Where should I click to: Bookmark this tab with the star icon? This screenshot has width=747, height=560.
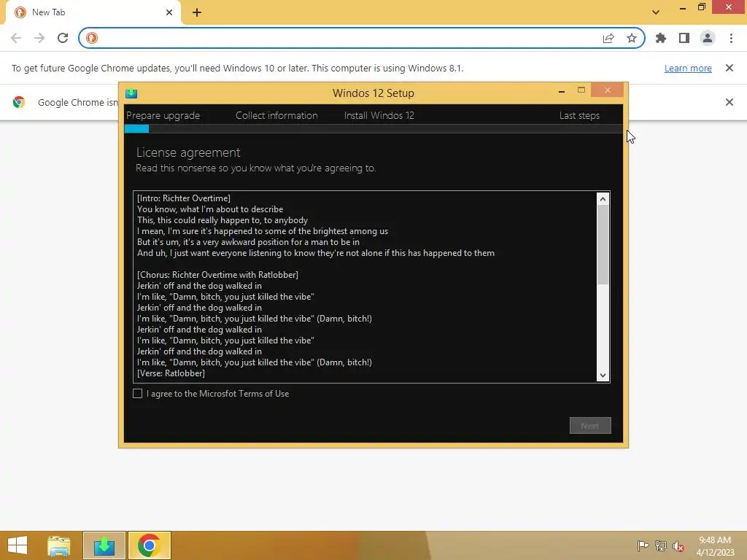coord(632,38)
